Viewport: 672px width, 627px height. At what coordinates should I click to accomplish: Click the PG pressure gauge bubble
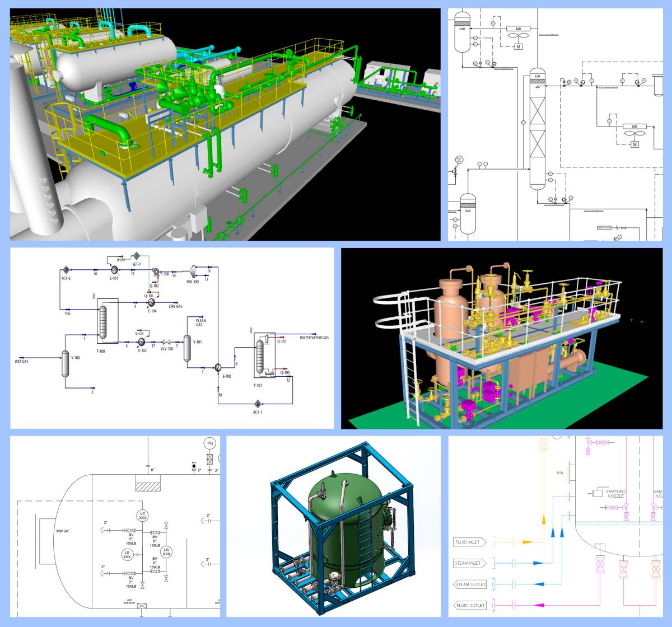(210, 444)
